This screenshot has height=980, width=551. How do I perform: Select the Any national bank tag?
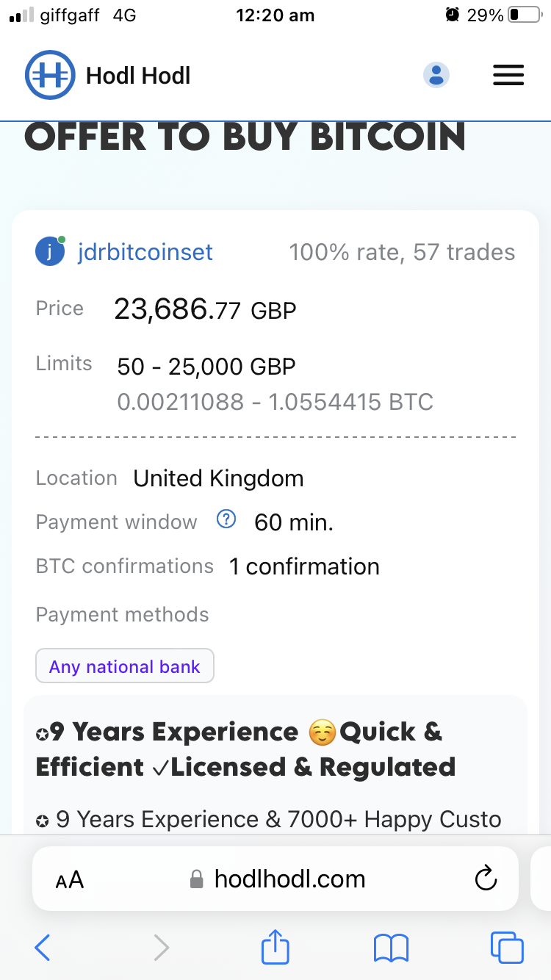(125, 666)
